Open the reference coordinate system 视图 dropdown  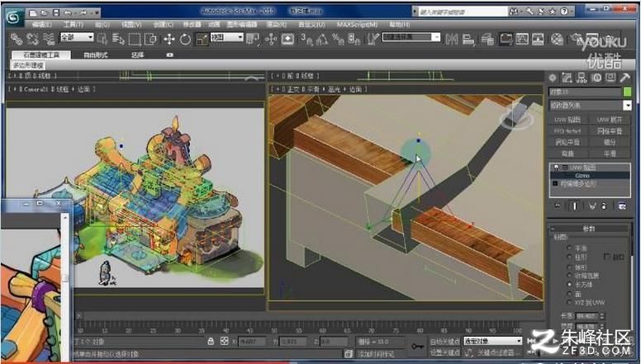point(227,37)
